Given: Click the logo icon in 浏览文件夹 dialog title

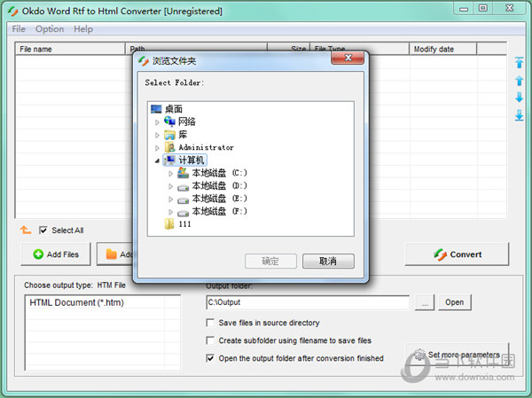Looking at the screenshot, I should click(x=144, y=61).
